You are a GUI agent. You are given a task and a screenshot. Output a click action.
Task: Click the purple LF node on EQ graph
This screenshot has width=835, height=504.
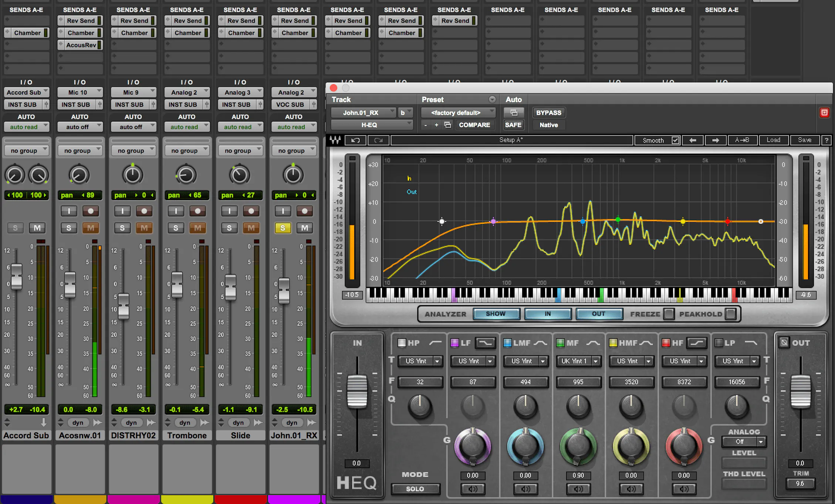493,222
